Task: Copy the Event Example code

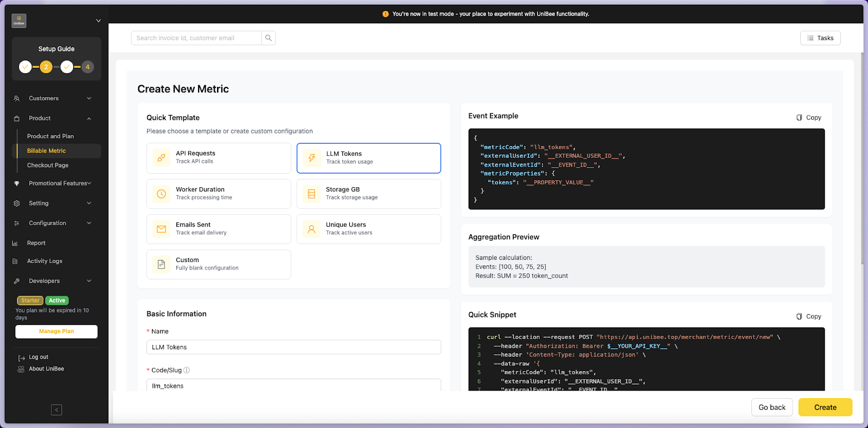Action: pos(808,118)
